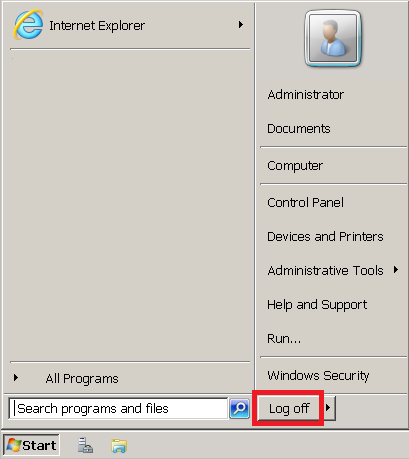This screenshot has width=409, height=459.
Task: Expand the Internet Explorer jump list arrow
Action: coord(241,25)
